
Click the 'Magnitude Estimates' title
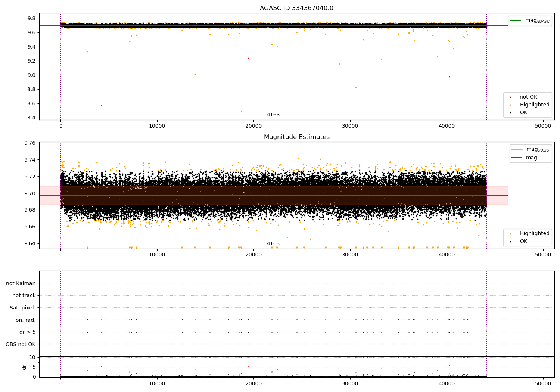296,137
